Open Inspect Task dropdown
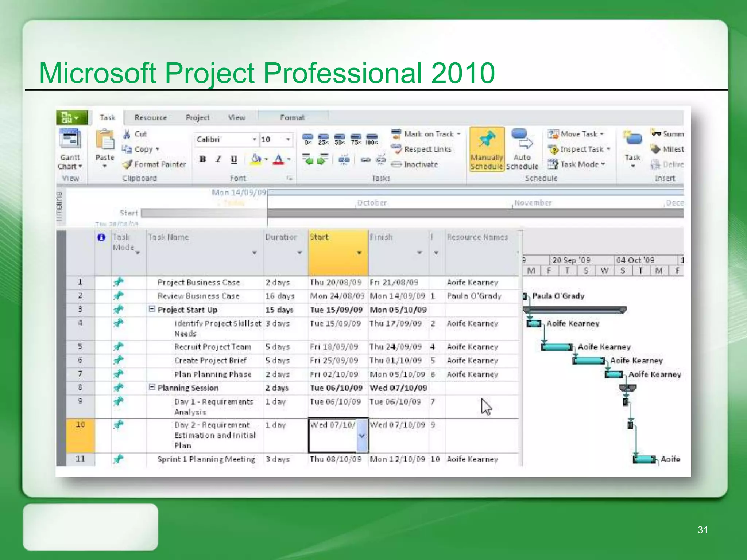The width and height of the screenshot is (747, 560). click(579, 149)
